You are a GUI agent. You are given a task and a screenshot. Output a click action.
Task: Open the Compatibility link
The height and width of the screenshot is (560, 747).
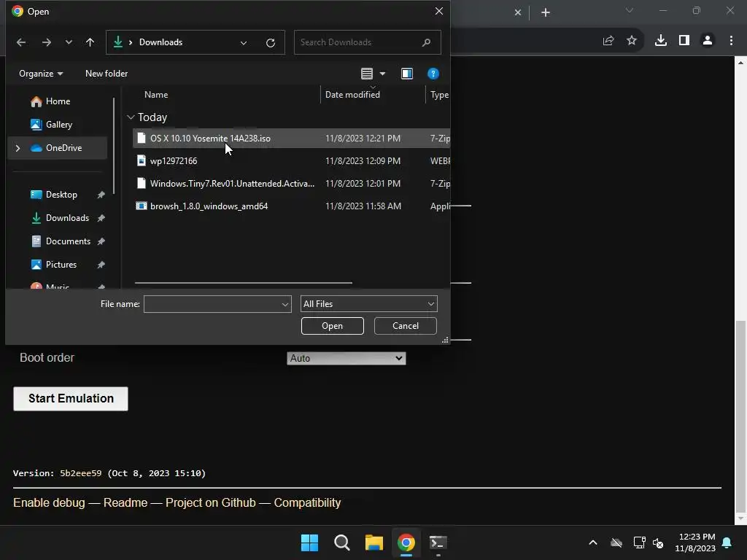(x=307, y=503)
